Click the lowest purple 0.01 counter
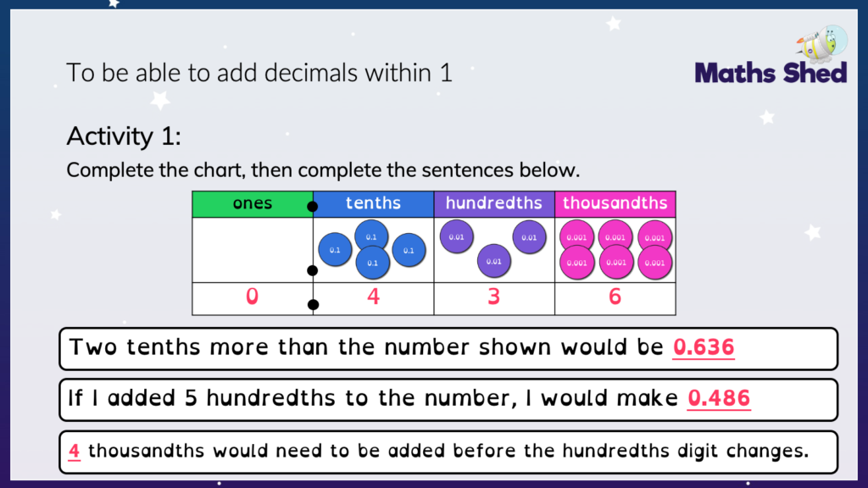The image size is (868, 488). [x=494, y=261]
